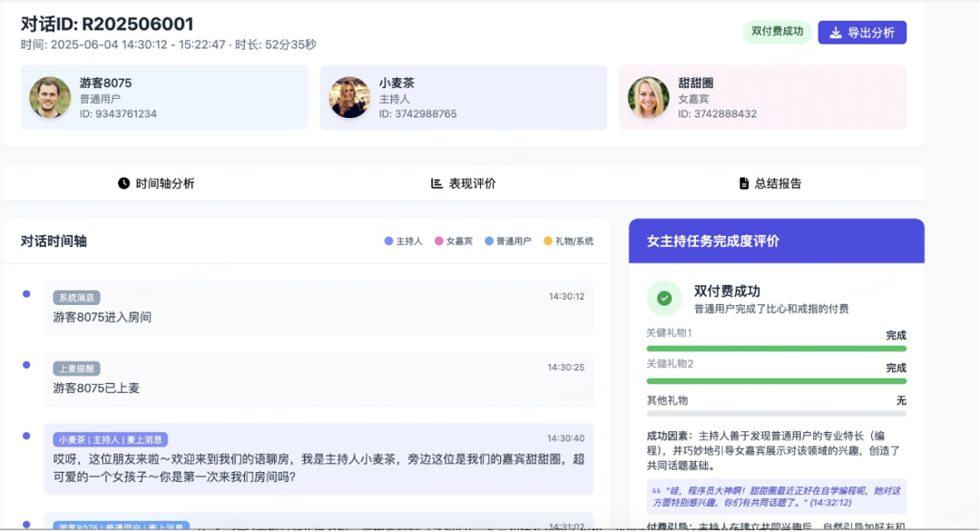
Task: Open the 时间轴分析 tab
Action: [x=156, y=183]
